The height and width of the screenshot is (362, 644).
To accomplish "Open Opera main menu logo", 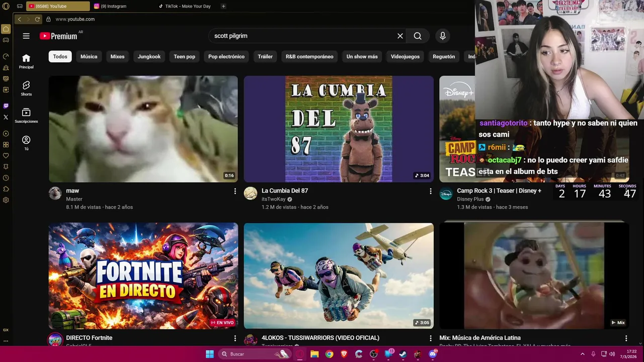I will coord(6,6).
